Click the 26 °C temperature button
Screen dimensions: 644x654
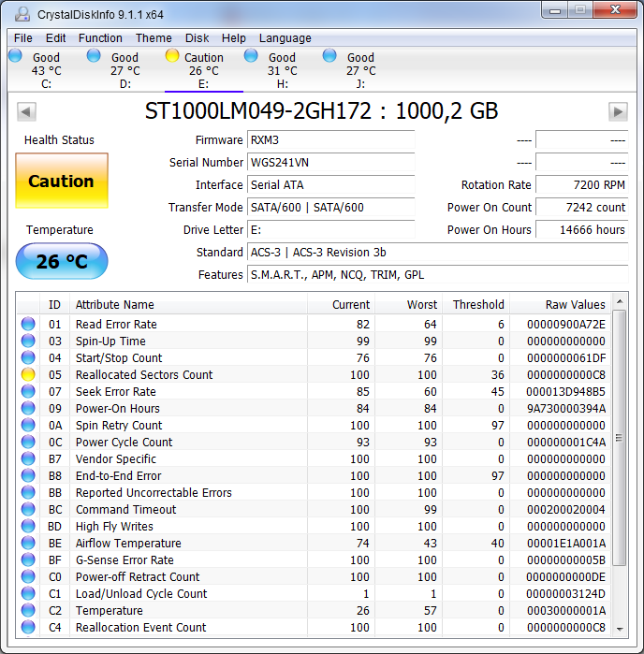pyautogui.click(x=62, y=261)
